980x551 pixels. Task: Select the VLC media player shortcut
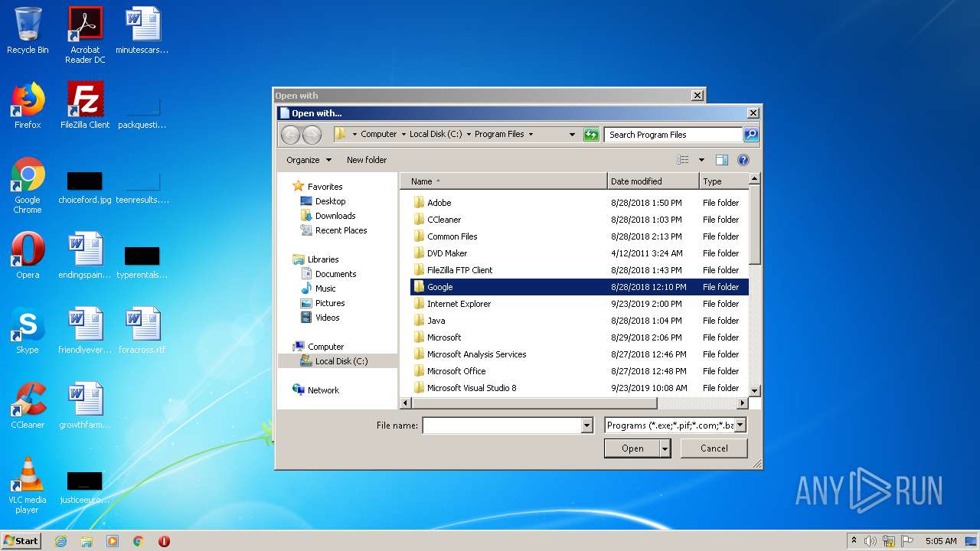click(28, 485)
